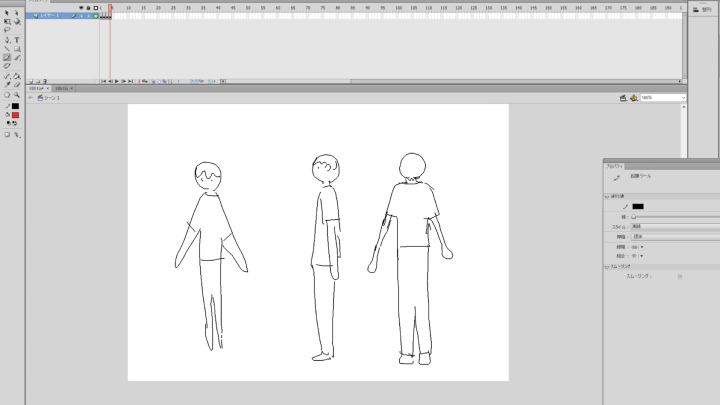
Task: Create a new layer in timeline
Action: pyautogui.click(x=30, y=81)
